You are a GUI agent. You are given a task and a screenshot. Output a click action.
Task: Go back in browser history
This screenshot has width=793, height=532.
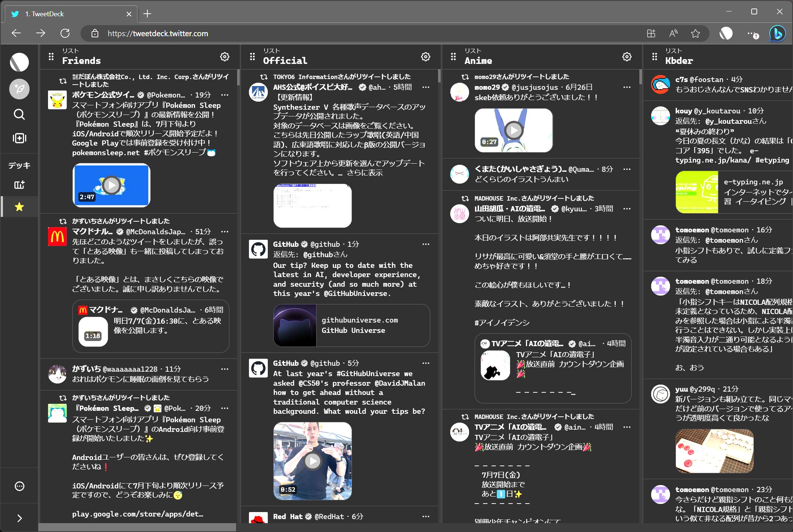click(x=16, y=33)
